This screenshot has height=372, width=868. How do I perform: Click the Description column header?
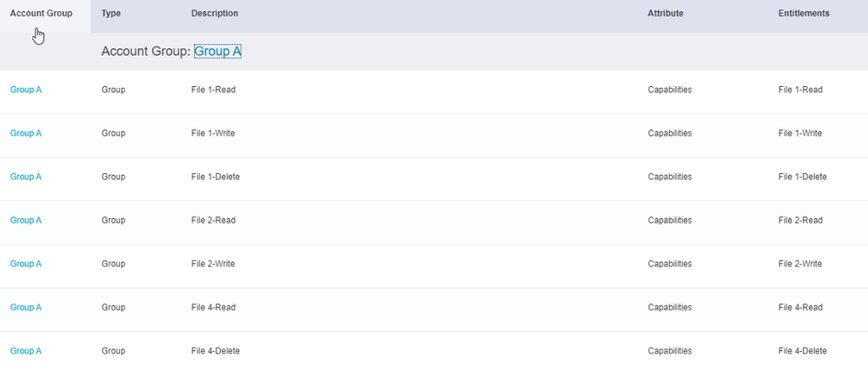pos(215,14)
